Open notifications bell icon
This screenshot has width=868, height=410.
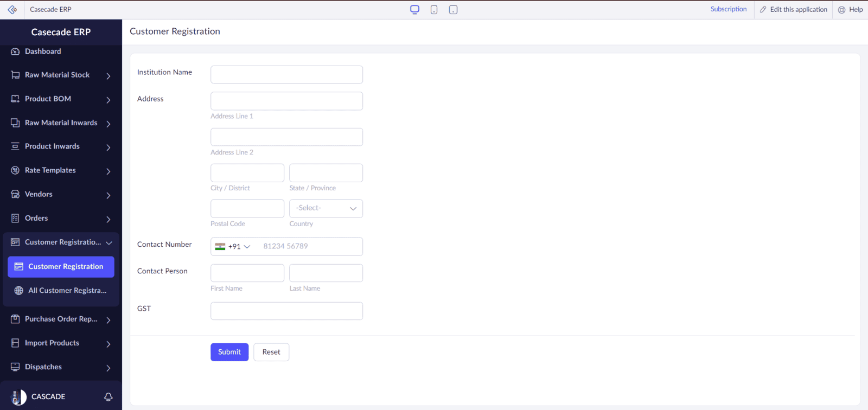click(108, 397)
